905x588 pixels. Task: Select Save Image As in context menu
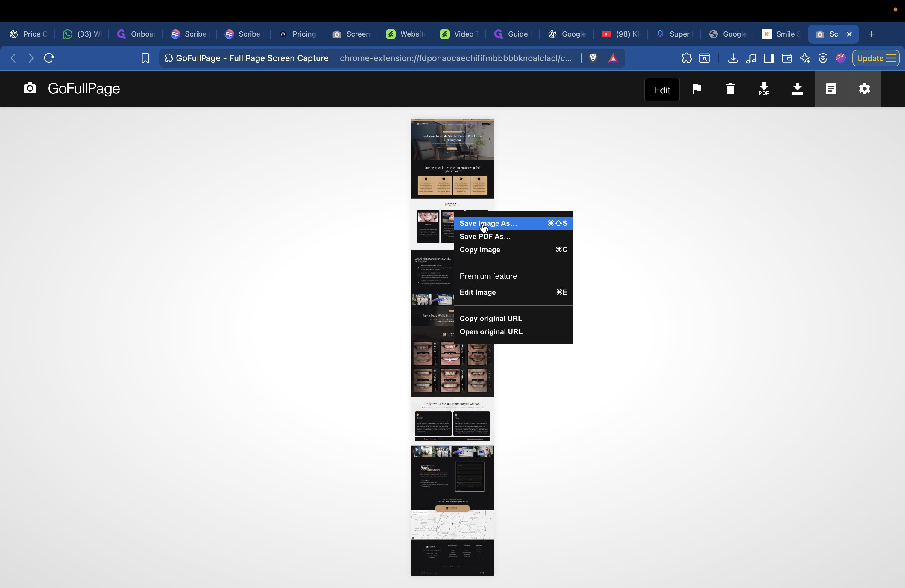(x=489, y=223)
